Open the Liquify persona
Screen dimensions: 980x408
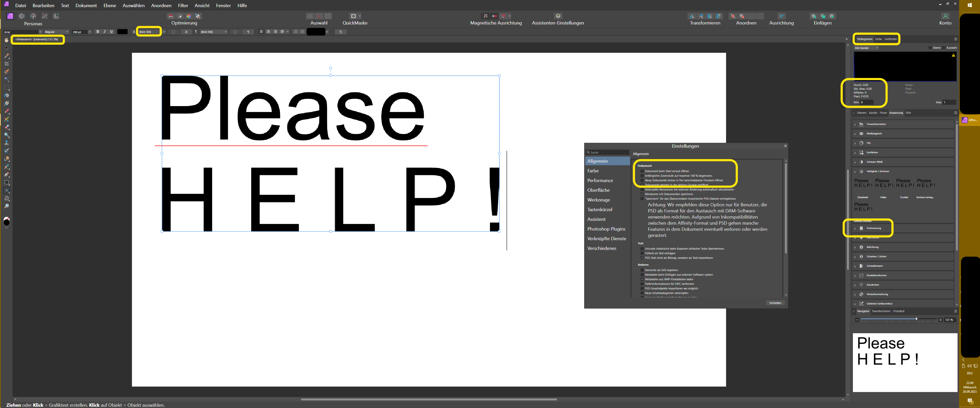point(22,16)
